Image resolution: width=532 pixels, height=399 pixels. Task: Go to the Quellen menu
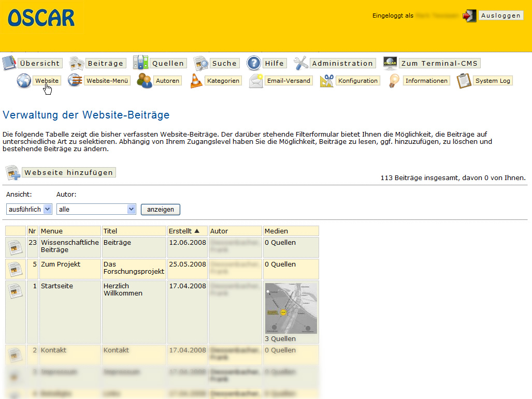pyautogui.click(x=168, y=63)
